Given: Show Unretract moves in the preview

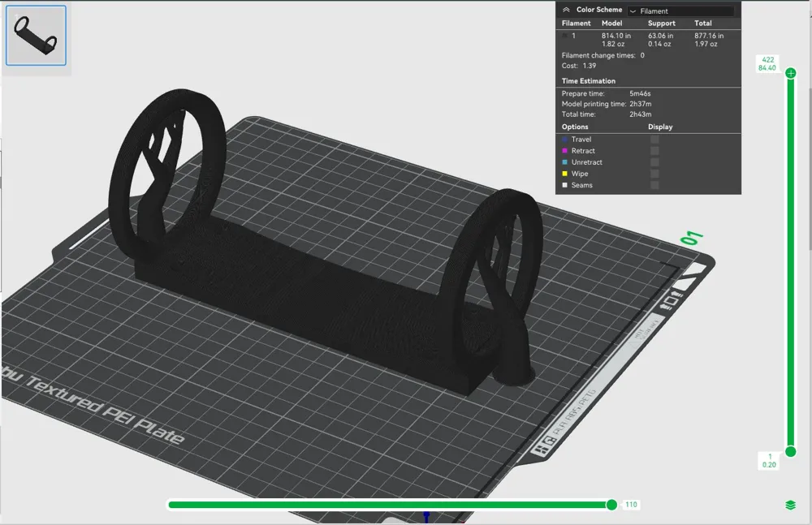Looking at the screenshot, I should 654,162.
